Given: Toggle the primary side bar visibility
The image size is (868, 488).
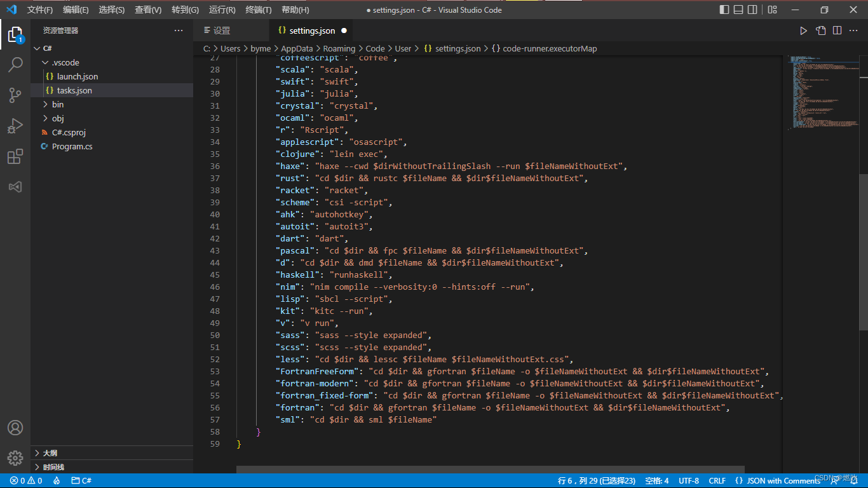Looking at the screenshot, I should (x=724, y=10).
